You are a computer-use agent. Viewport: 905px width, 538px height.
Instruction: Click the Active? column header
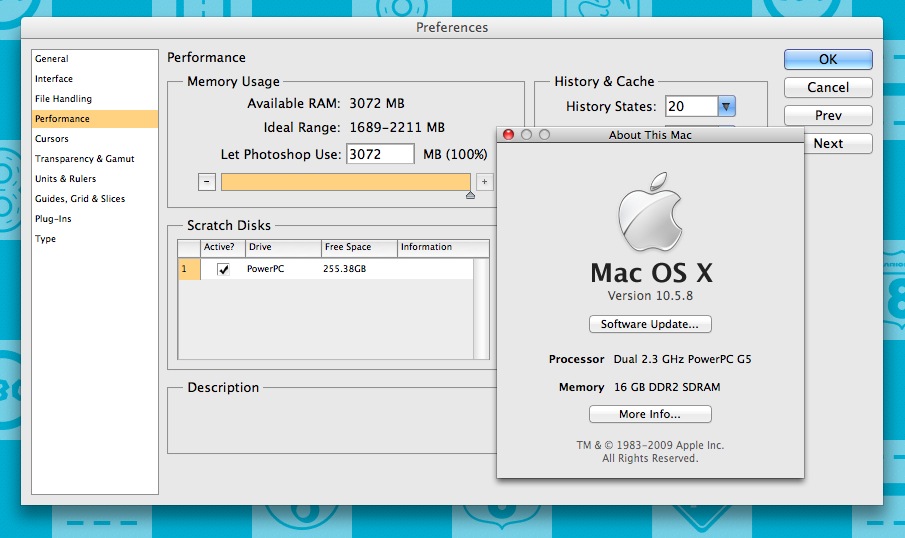(223, 248)
